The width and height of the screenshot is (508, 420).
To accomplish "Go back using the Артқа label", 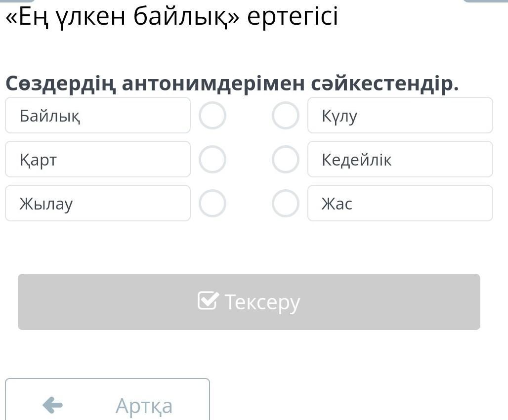I will point(144,406).
